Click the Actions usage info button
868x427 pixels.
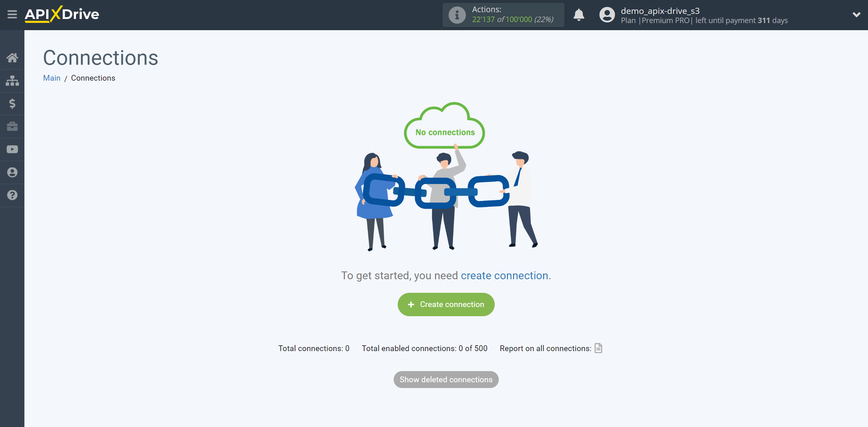click(456, 14)
